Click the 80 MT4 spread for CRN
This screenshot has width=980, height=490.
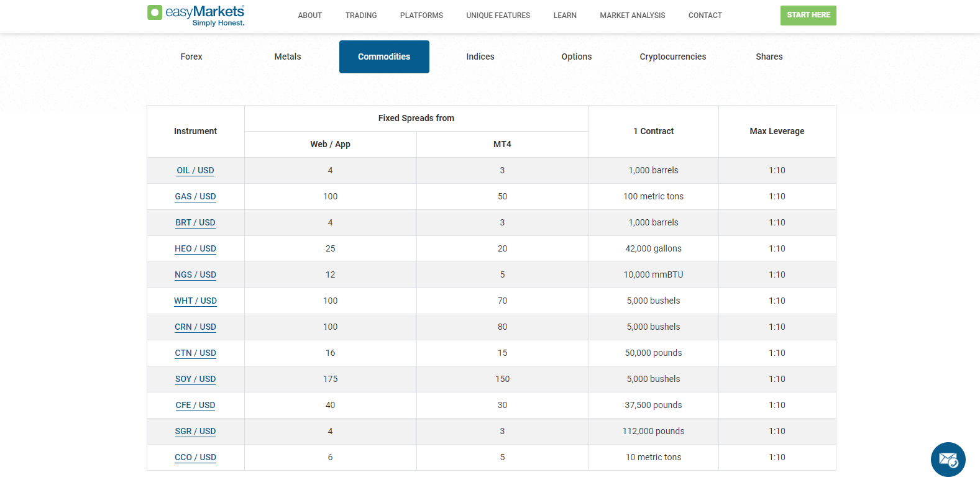pyautogui.click(x=502, y=327)
